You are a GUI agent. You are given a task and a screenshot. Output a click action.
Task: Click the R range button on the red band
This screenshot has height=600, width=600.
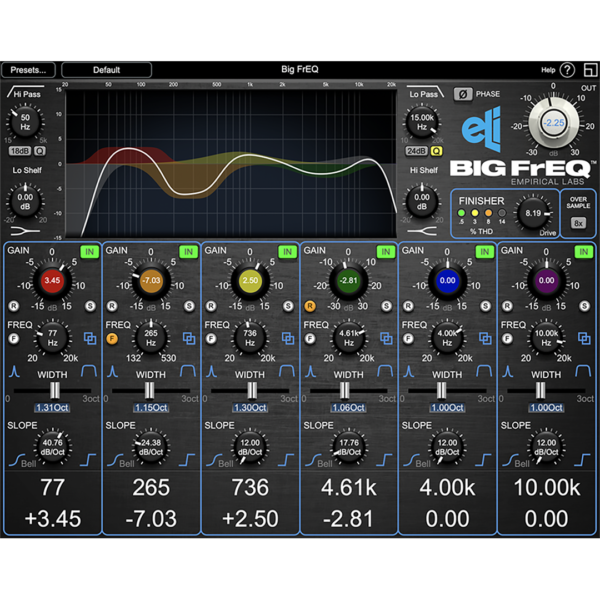coord(14,306)
